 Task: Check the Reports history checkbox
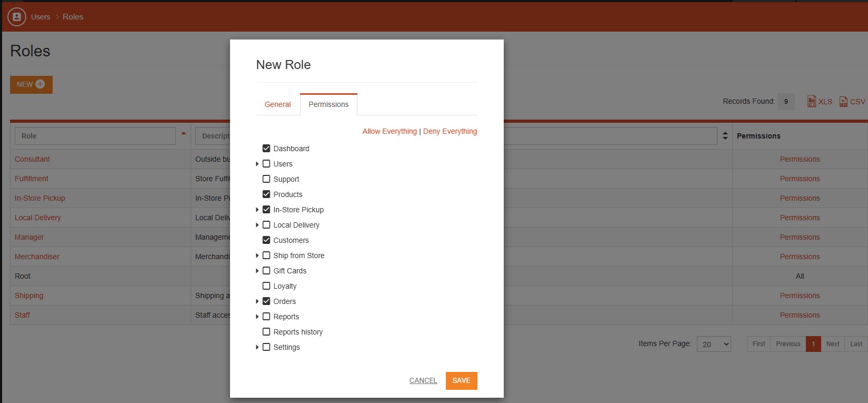pyautogui.click(x=266, y=332)
